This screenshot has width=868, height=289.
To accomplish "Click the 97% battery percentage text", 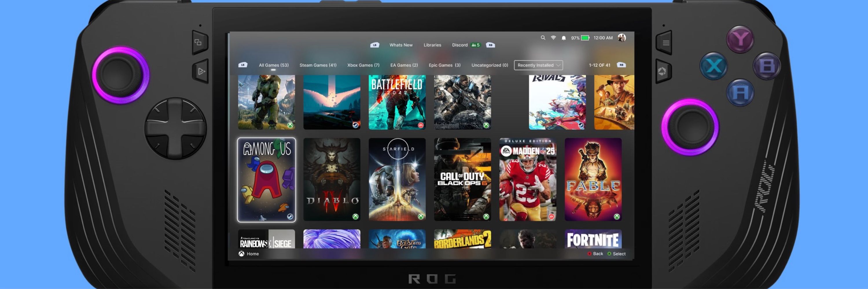I will coord(575,38).
